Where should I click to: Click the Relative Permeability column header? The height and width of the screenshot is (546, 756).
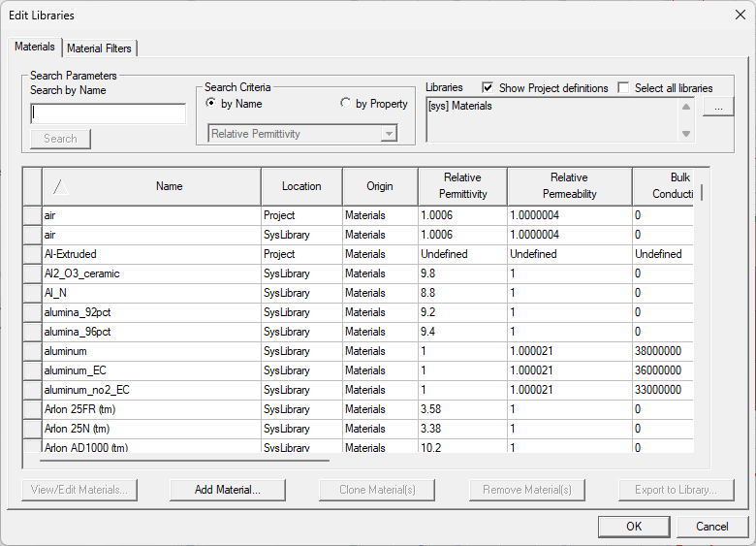pyautogui.click(x=569, y=186)
